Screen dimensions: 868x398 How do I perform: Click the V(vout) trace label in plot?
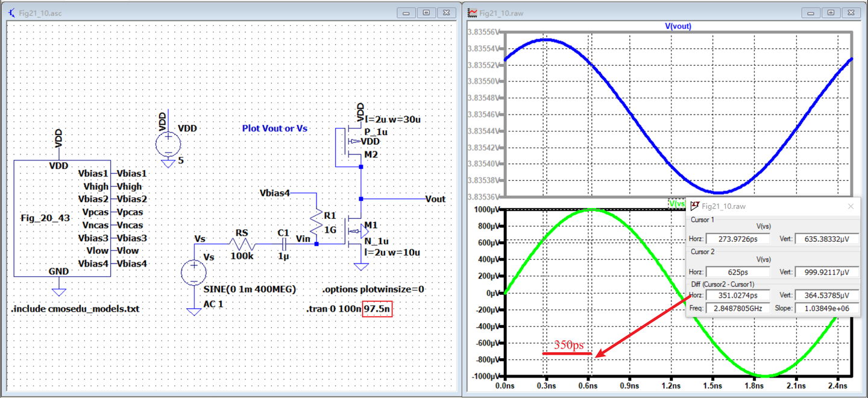[x=678, y=26]
